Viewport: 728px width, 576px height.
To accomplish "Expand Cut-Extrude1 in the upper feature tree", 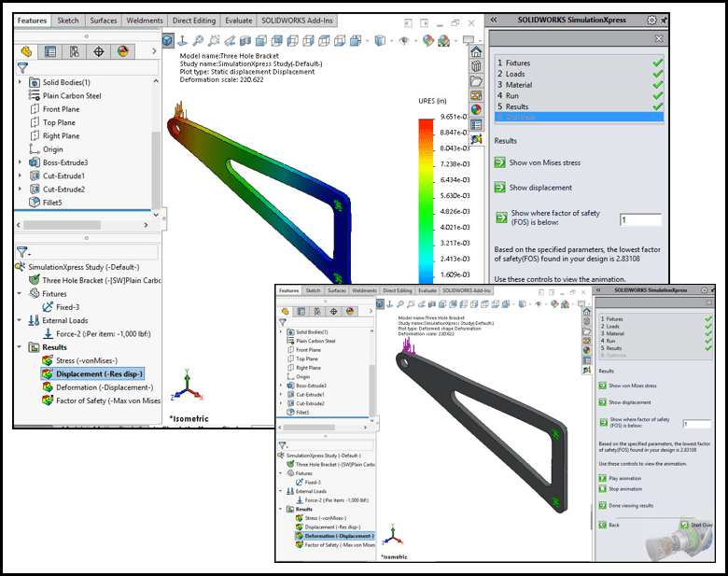I will (x=20, y=176).
